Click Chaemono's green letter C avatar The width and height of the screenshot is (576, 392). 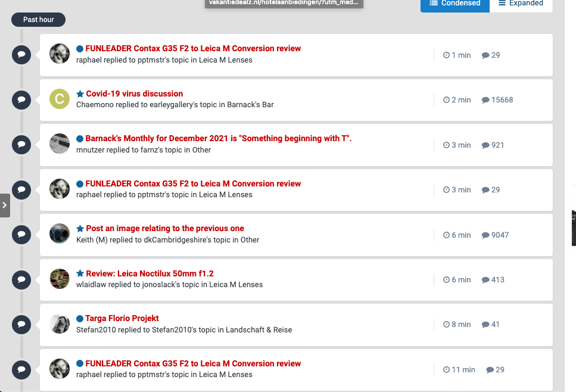coord(60,99)
